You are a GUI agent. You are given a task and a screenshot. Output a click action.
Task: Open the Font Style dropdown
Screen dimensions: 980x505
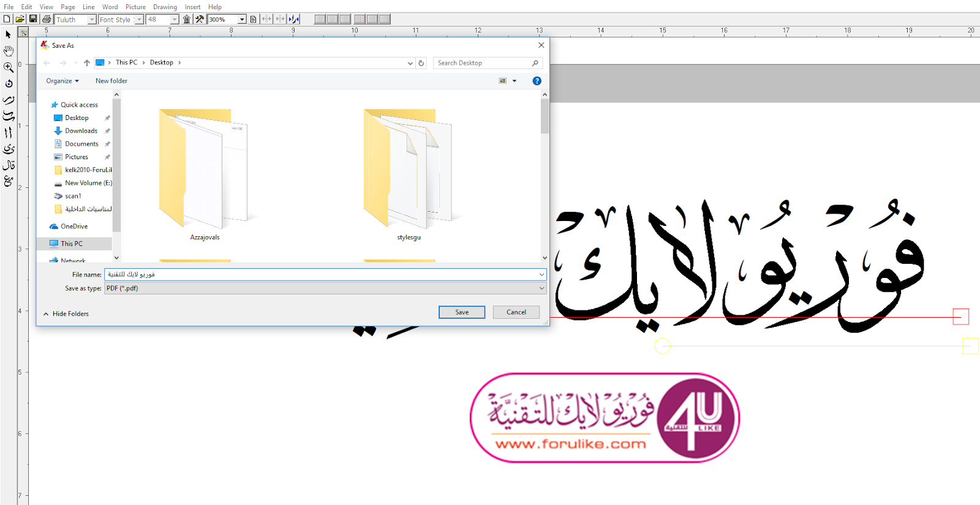(139, 20)
